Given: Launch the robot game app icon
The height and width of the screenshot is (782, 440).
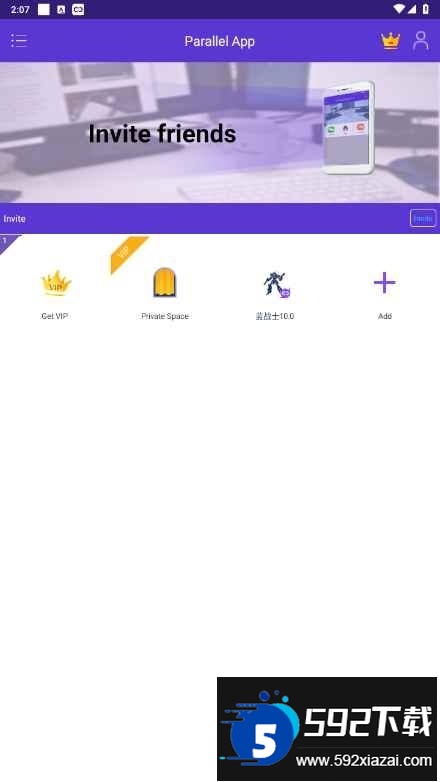Looking at the screenshot, I should point(276,285).
